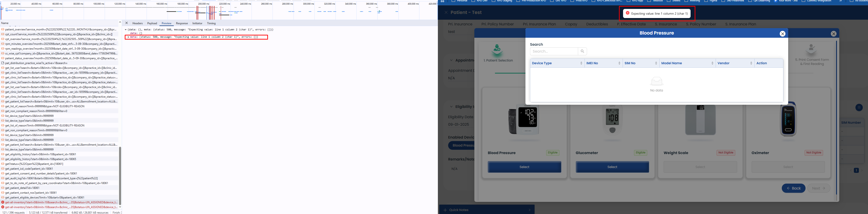
Task: Select the failed get-all-inventory request
Action: pyautogui.click(x=61, y=203)
